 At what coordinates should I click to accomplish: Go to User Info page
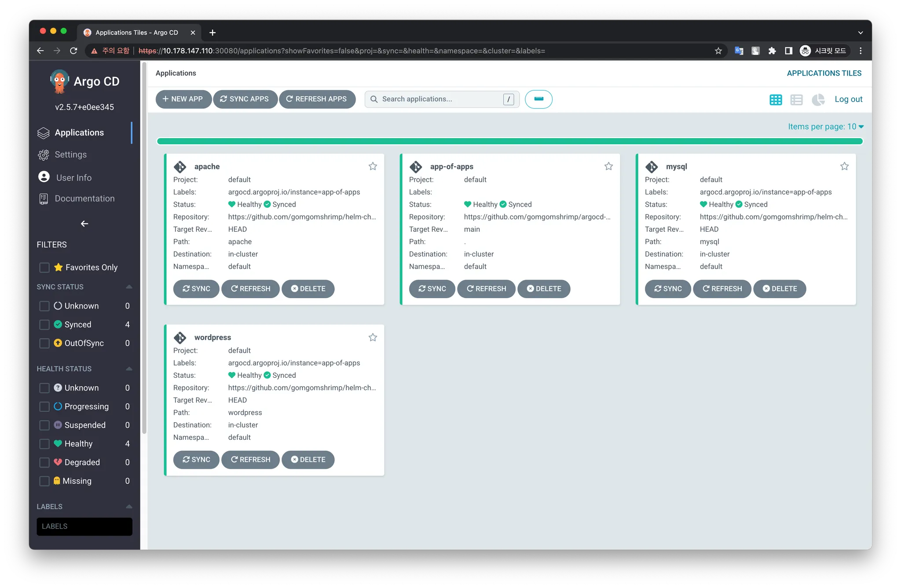point(73,178)
